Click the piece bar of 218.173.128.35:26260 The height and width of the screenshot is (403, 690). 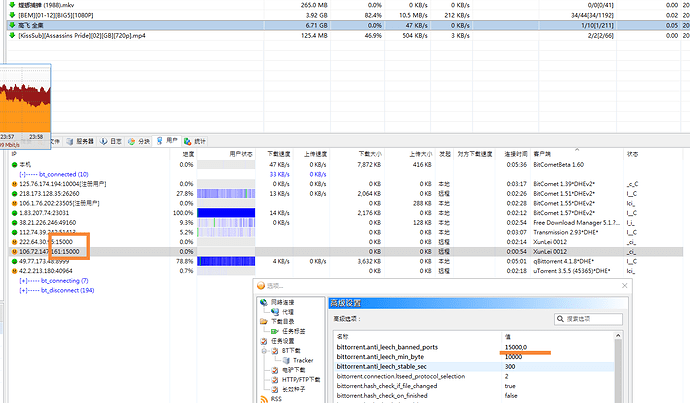point(226,194)
